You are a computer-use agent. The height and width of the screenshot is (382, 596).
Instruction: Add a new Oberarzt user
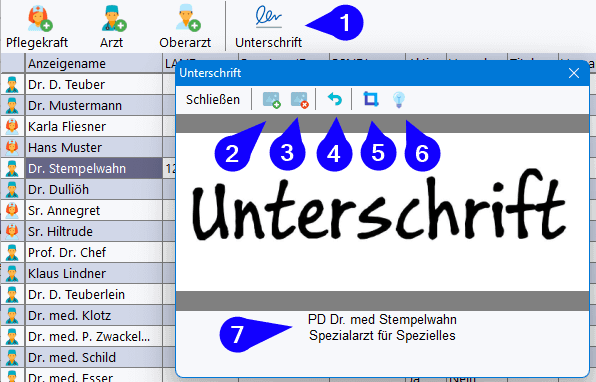tap(185, 27)
